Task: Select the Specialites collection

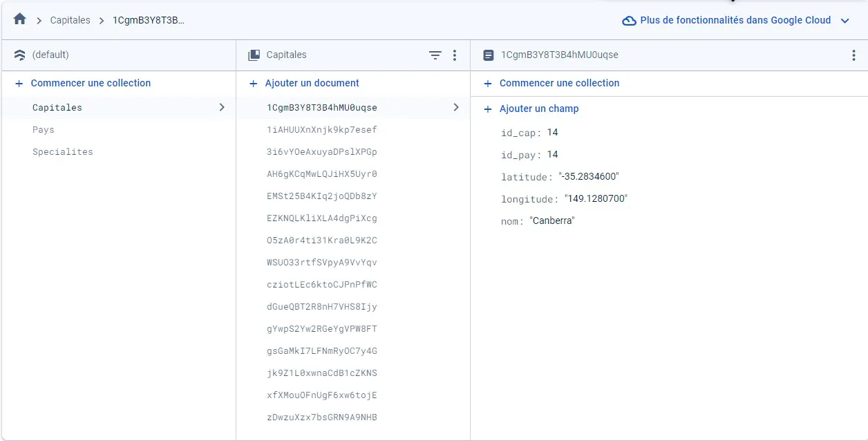Action: tap(62, 152)
